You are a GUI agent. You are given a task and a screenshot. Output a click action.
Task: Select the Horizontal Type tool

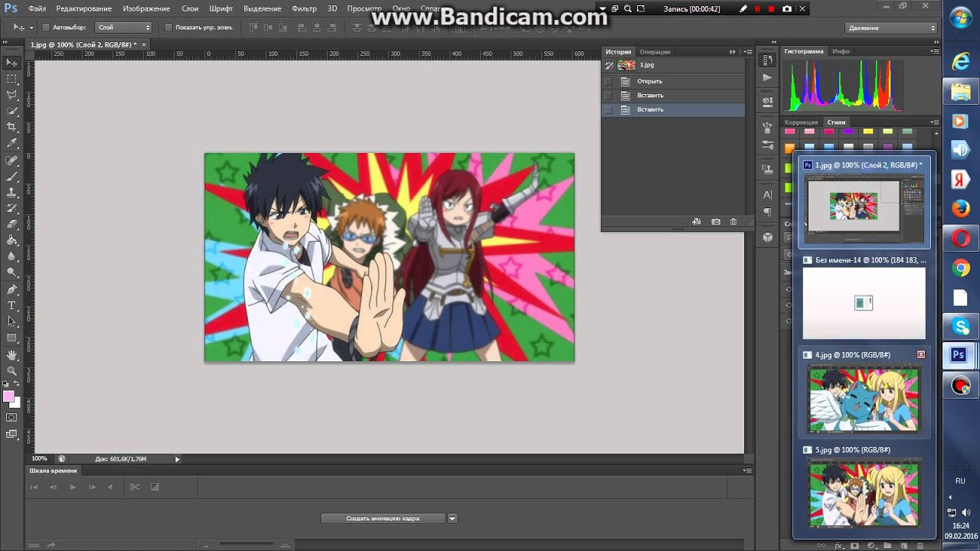point(11,306)
